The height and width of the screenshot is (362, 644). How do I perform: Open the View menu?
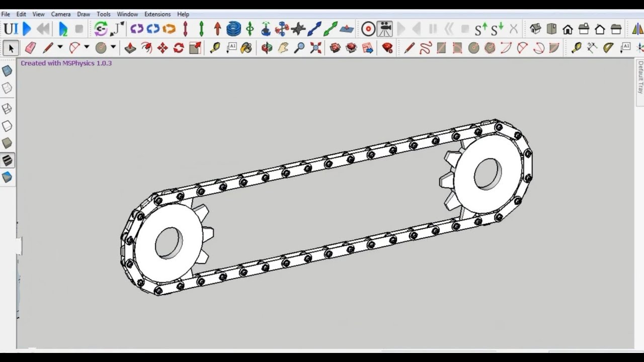[39, 14]
